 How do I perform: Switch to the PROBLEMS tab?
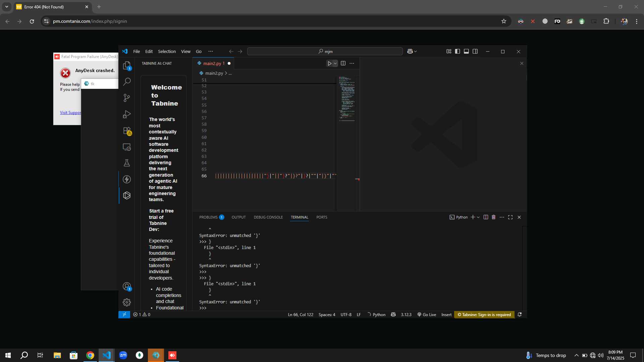pos(211,217)
